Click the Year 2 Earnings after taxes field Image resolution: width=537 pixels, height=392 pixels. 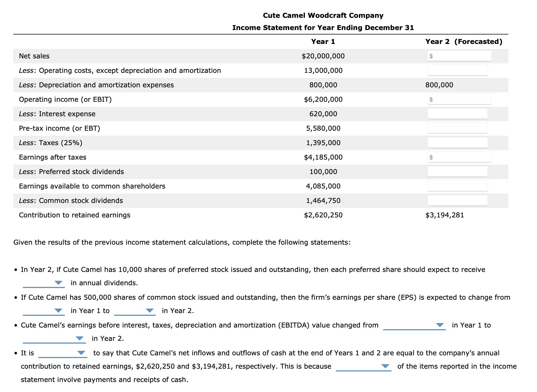(x=459, y=157)
